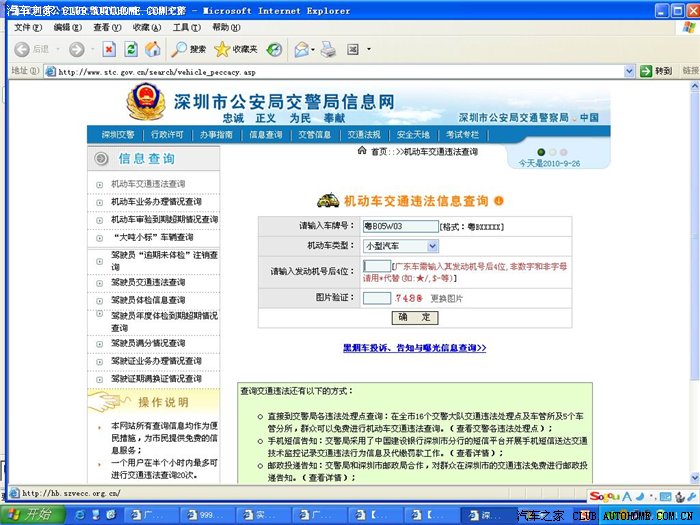Open the 工具(T) menu
The height and width of the screenshot is (525, 700).
(186, 27)
